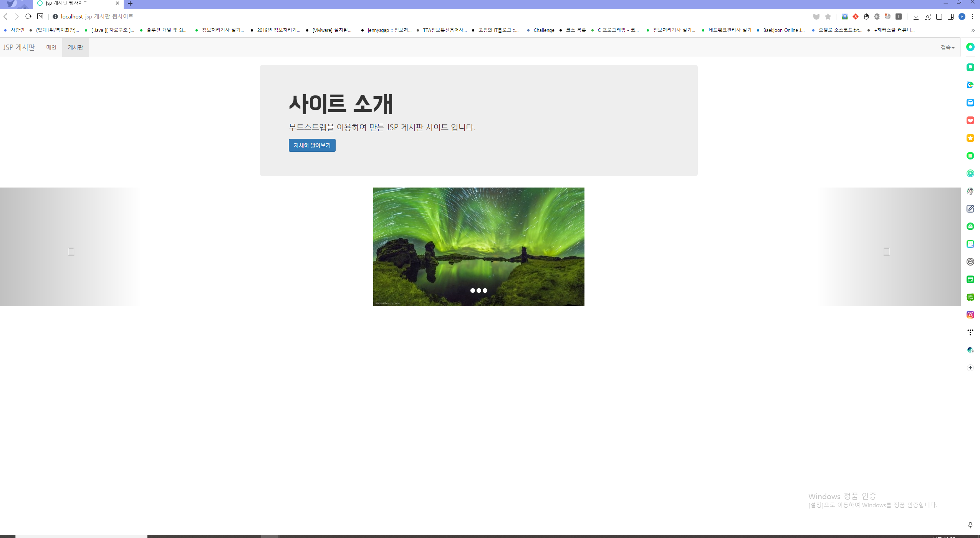Open the 접속 dropdown in the navbar

coord(947,47)
